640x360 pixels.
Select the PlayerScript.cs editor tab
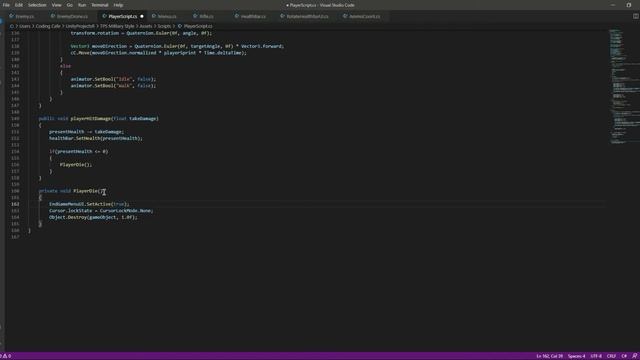coord(122,16)
